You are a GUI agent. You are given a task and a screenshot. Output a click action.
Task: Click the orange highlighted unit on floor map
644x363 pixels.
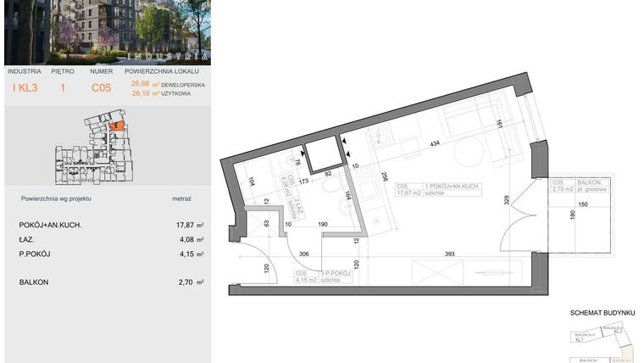(118, 126)
